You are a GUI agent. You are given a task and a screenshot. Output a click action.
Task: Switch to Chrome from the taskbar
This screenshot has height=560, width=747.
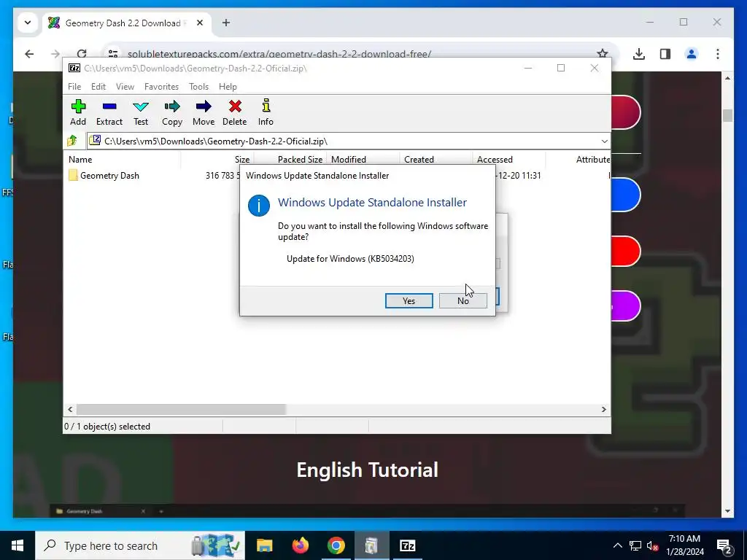336,545
